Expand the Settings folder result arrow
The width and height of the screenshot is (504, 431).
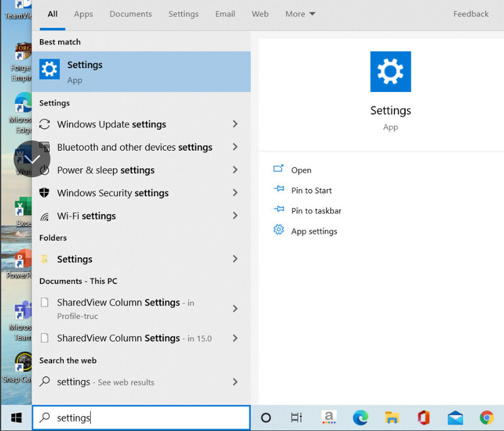tap(235, 259)
